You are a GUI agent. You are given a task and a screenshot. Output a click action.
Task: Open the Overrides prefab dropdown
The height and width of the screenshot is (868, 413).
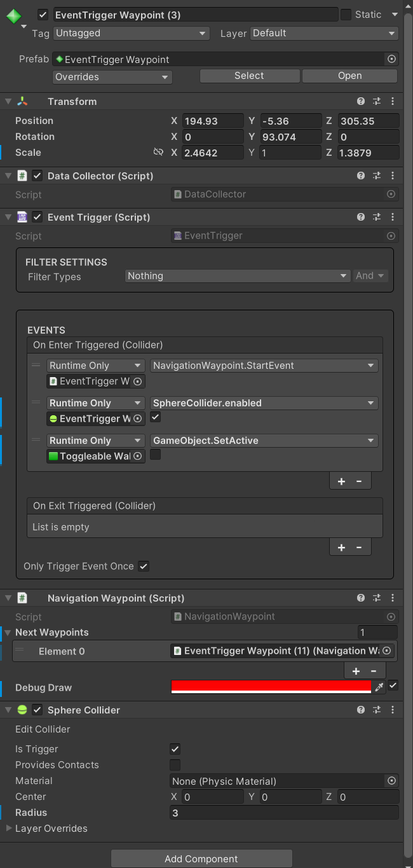(112, 77)
